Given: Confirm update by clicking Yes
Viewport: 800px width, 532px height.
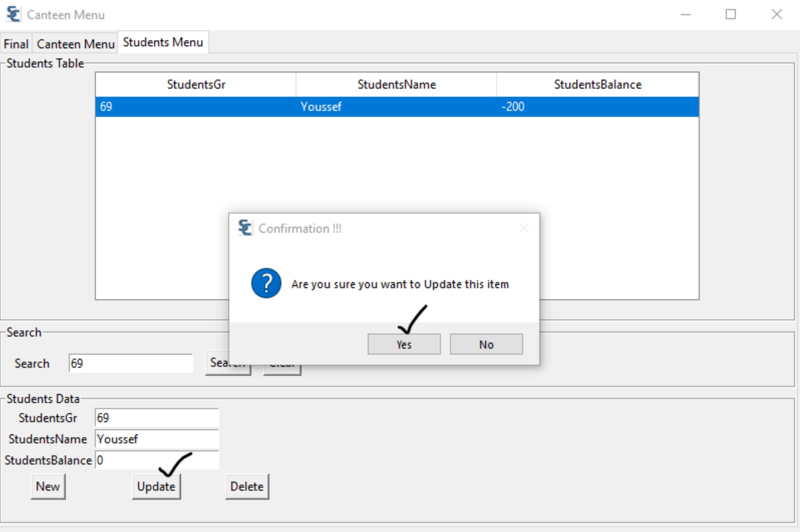Looking at the screenshot, I should pos(403,344).
